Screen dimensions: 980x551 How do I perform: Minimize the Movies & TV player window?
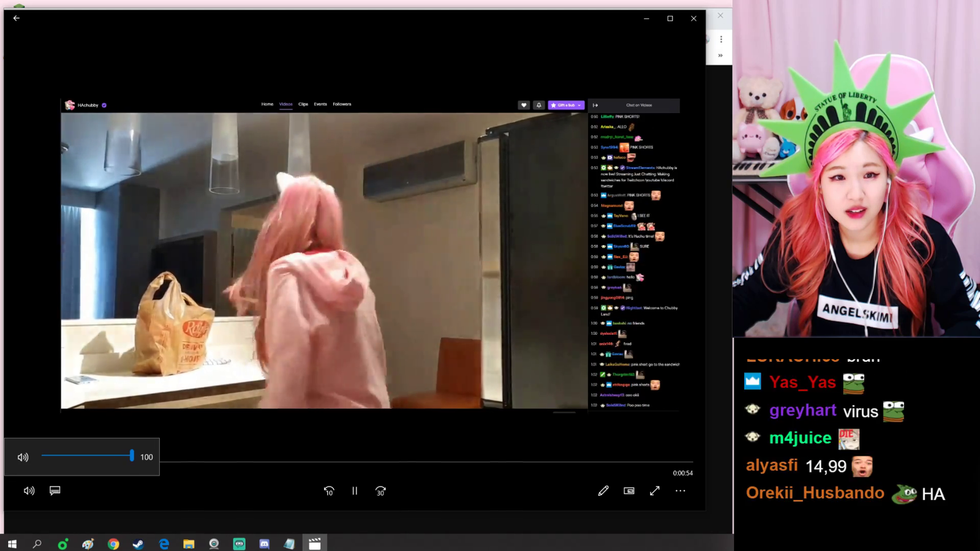pos(646,18)
